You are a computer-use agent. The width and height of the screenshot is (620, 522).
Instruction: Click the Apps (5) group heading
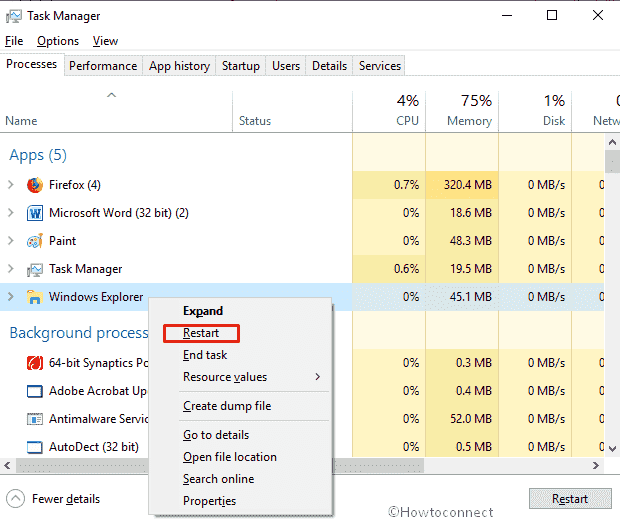pyautogui.click(x=38, y=155)
